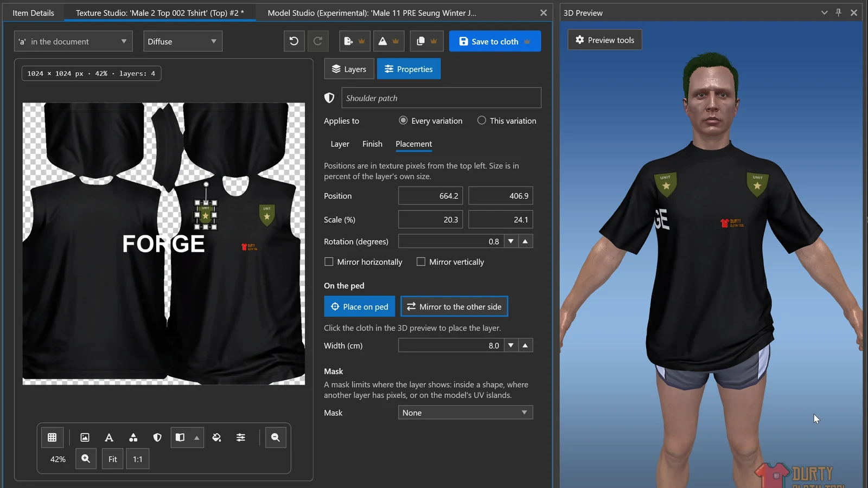The width and height of the screenshot is (868, 488).
Task: Select the text tool (A icon)
Action: 109,438
